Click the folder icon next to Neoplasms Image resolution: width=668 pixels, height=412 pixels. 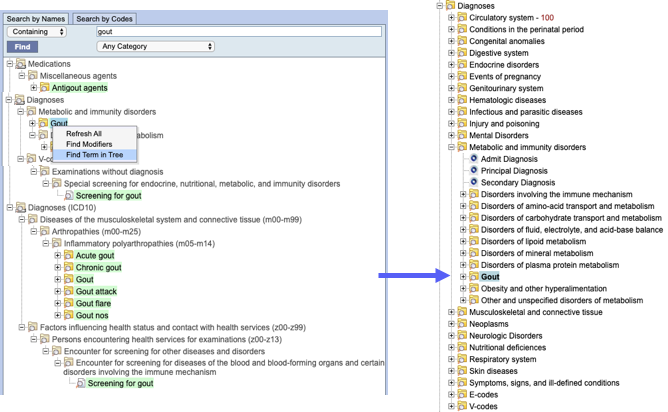coord(462,324)
